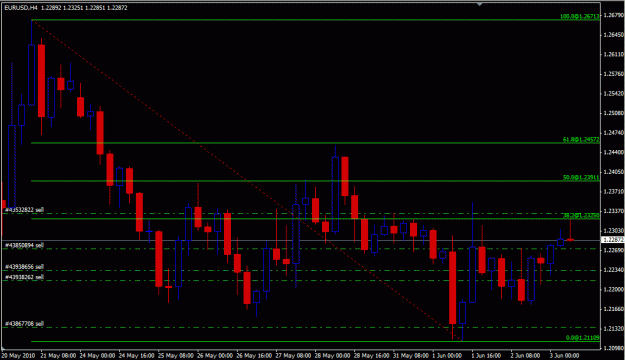Viewport: 625px width, 360px height.
Task: Click the 1.22000 price axis value
Action: 614,289
